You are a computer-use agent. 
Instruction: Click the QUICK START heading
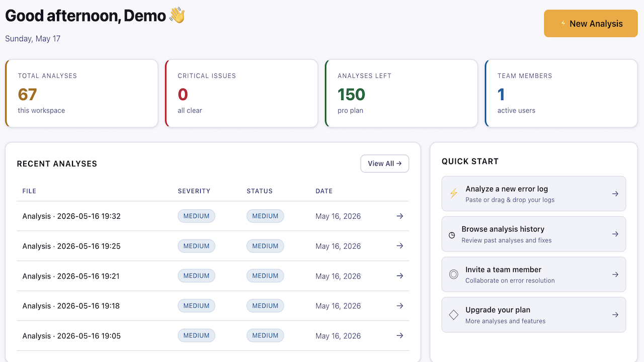(x=470, y=161)
